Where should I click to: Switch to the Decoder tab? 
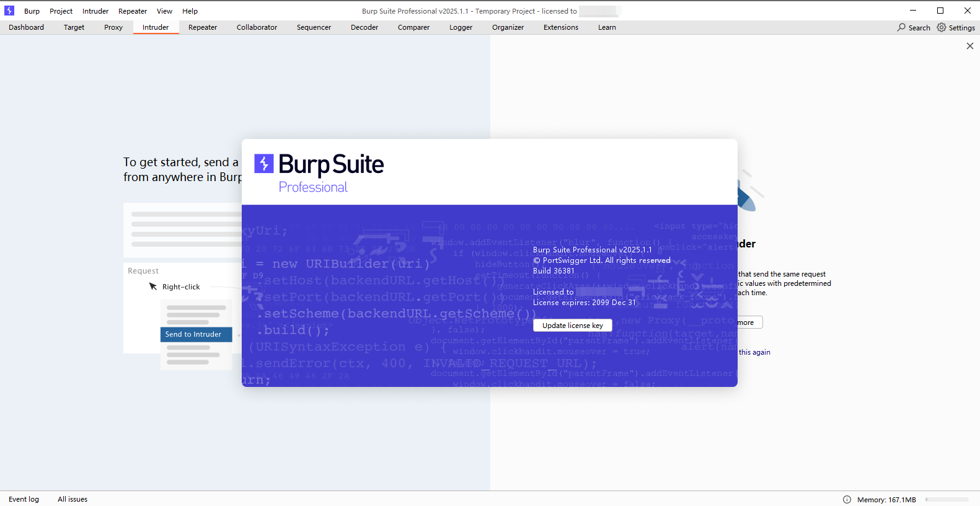point(364,27)
